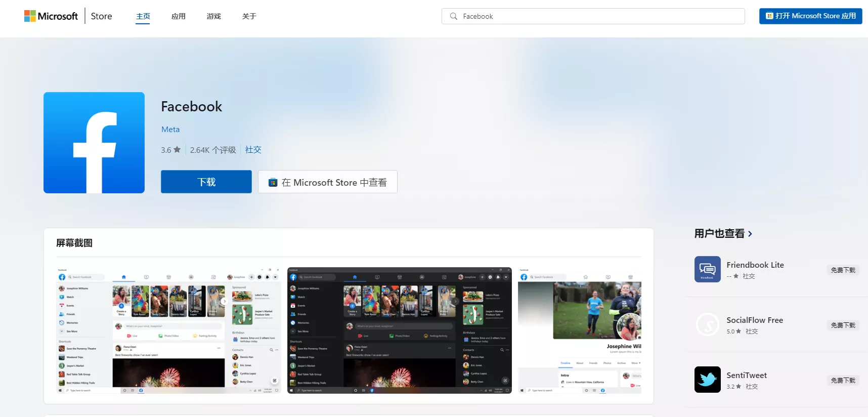The image size is (868, 417).
Task: Click the blue 下载 button
Action: pyautogui.click(x=206, y=182)
